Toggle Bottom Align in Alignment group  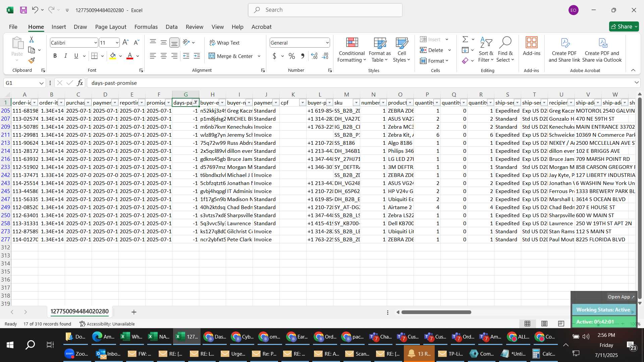click(174, 43)
